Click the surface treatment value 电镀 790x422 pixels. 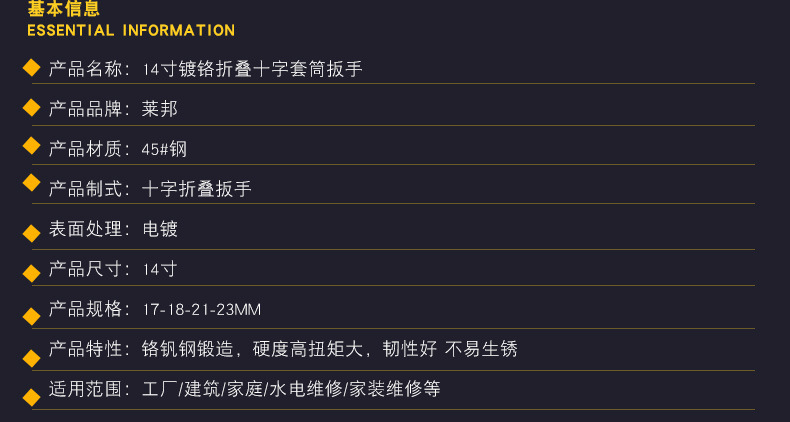160,229
